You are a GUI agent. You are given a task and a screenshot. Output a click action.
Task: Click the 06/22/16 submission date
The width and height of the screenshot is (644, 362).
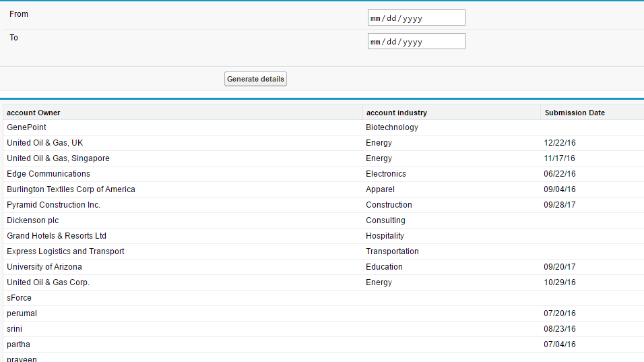coord(559,174)
